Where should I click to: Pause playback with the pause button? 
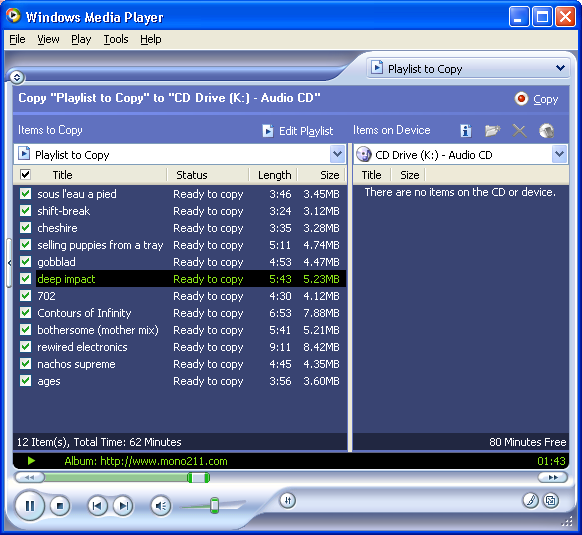click(30, 505)
